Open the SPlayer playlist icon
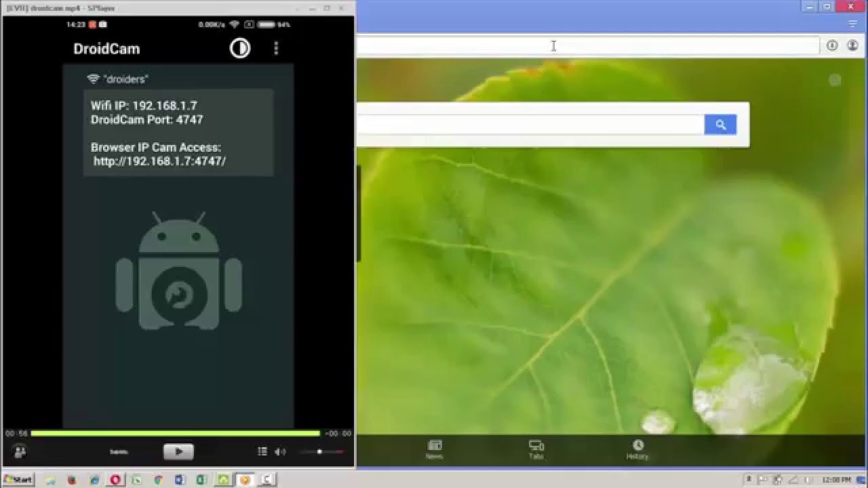 (262, 451)
